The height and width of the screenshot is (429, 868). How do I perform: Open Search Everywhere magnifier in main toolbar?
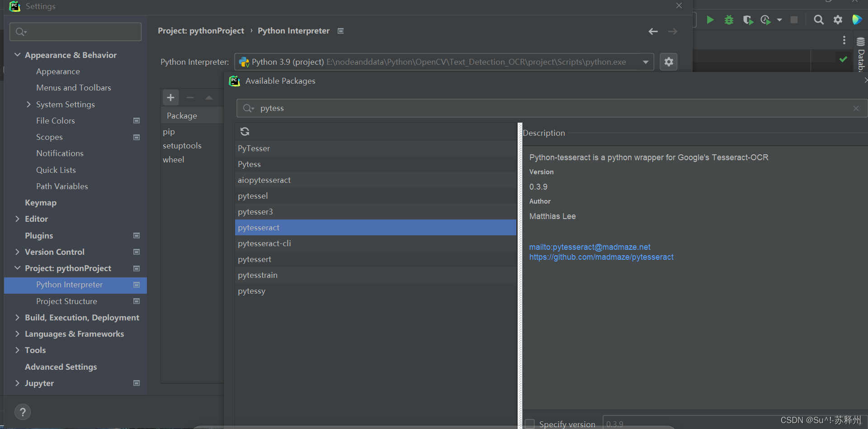(x=819, y=19)
